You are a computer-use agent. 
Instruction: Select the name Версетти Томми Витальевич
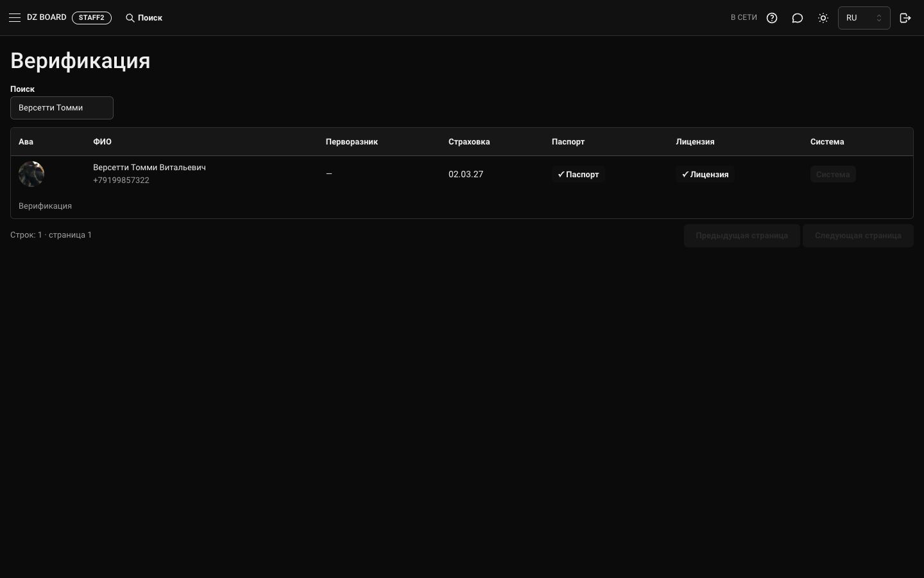click(x=150, y=168)
